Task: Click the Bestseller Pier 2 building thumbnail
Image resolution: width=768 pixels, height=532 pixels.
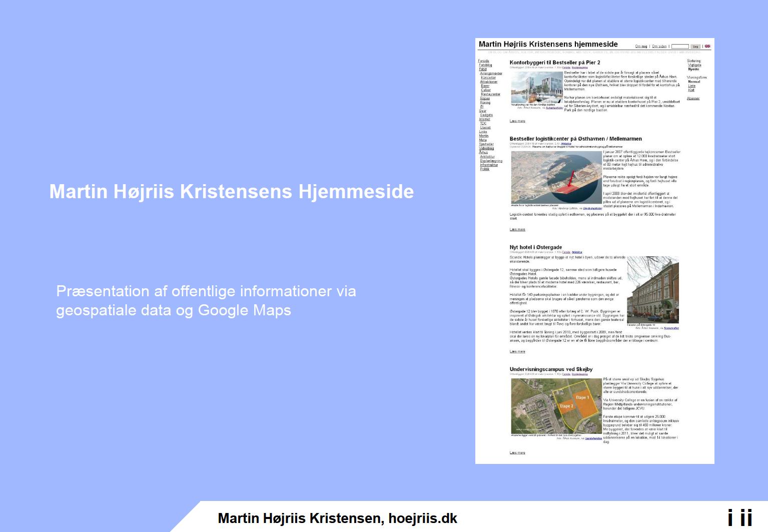Action: pyautogui.click(x=537, y=87)
